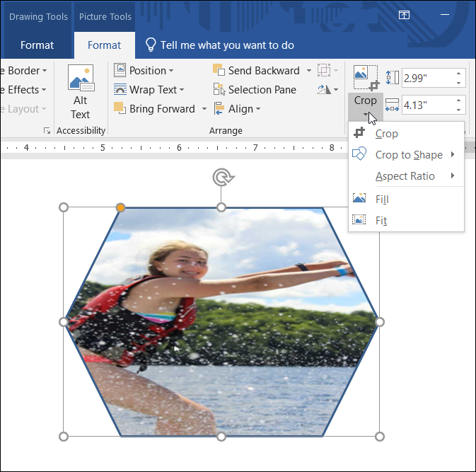
Task: Click the Ribbon Display Options icon
Action: 404,15
